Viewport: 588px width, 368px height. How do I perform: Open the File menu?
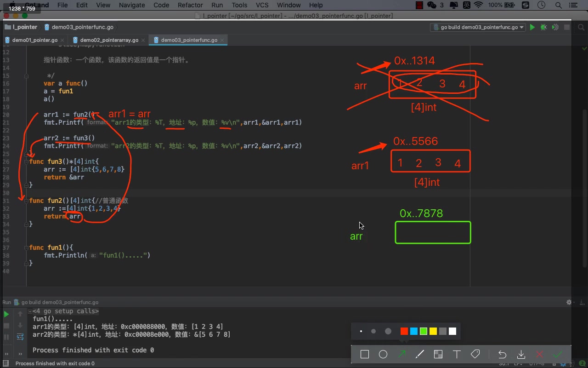[x=62, y=5]
